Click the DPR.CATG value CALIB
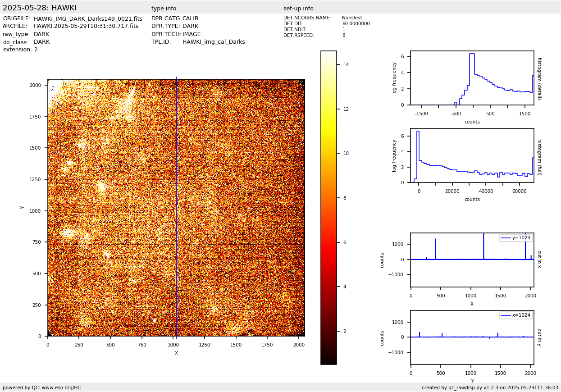561x392 pixels. coord(190,19)
